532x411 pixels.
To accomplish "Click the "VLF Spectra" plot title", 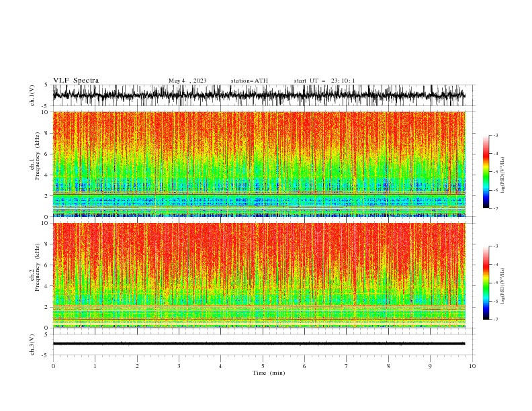I will (76, 81).
